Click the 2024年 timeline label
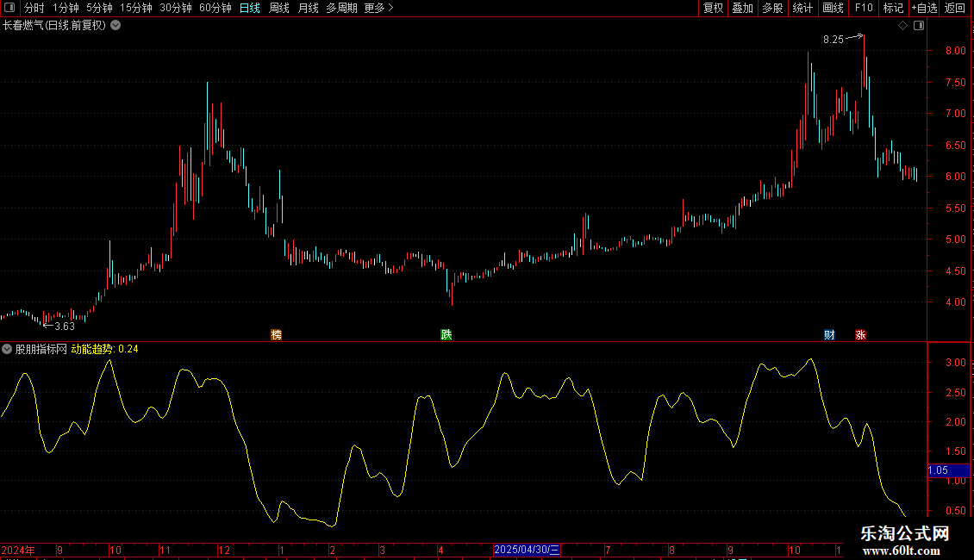 tap(18, 550)
